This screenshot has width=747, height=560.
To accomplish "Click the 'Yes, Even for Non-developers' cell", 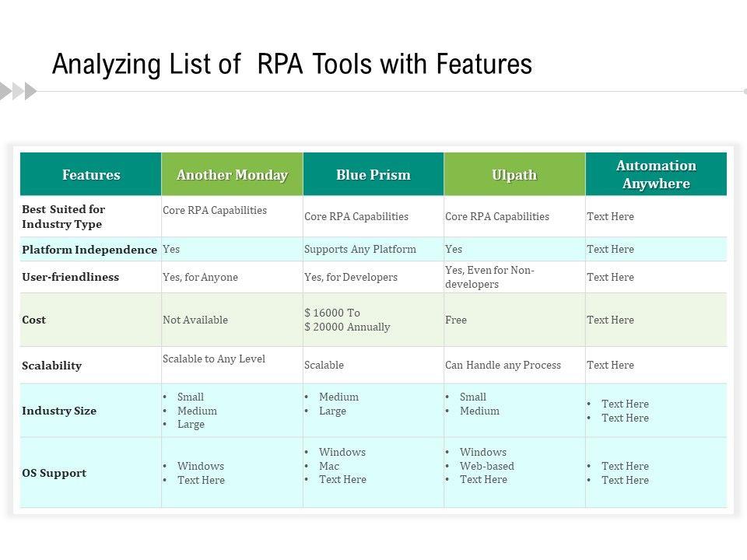I will coord(489,277).
